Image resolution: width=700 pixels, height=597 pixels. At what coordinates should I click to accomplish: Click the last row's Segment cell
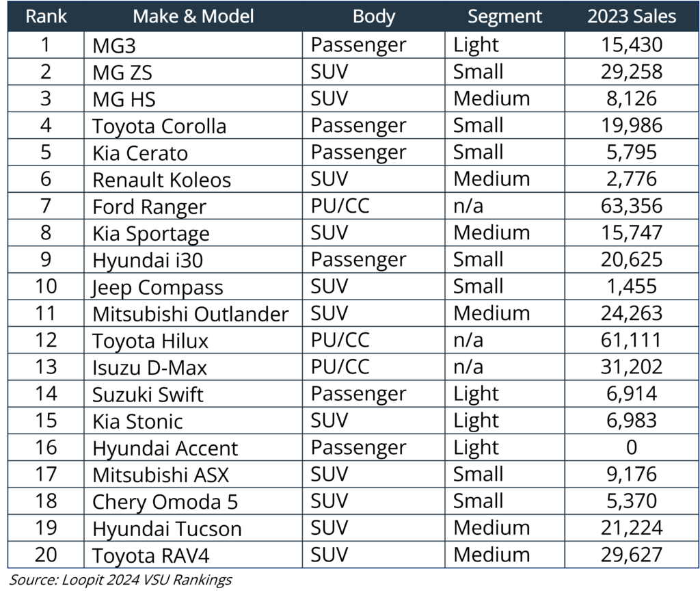tap(504, 555)
